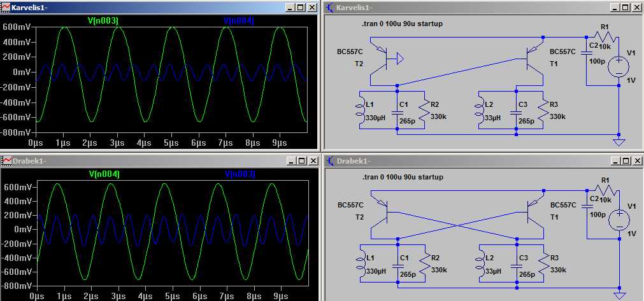Open the Drabek1 schematic window system menu icon
Image resolution: width=644 pixels, height=301 pixels.
click(329, 160)
